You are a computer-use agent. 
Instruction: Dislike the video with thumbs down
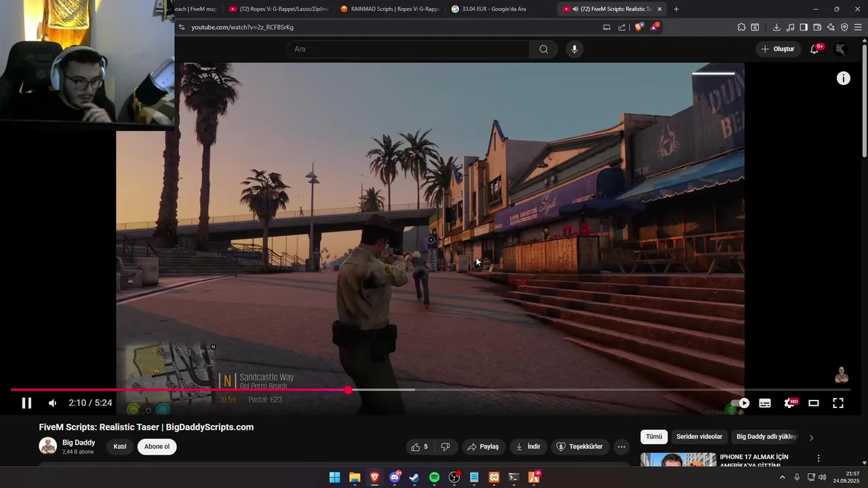(x=446, y=447)
